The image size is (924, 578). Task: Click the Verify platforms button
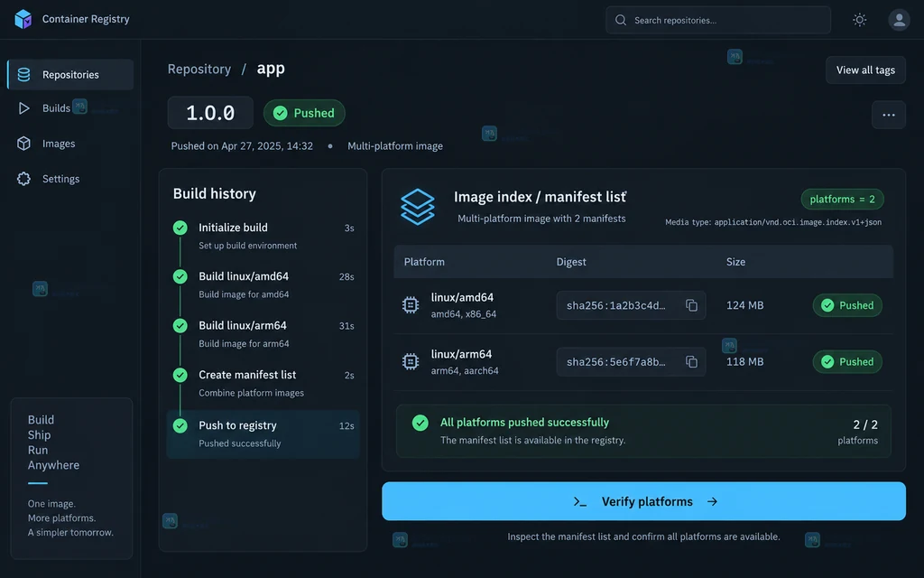click(x=643, y=501)
